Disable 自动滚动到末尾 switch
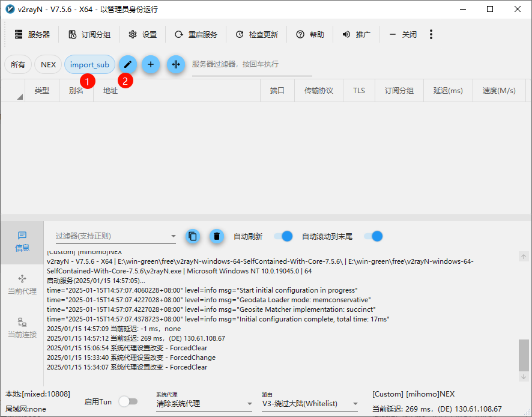This screenshot has width=532, height=417. [373, 236]
